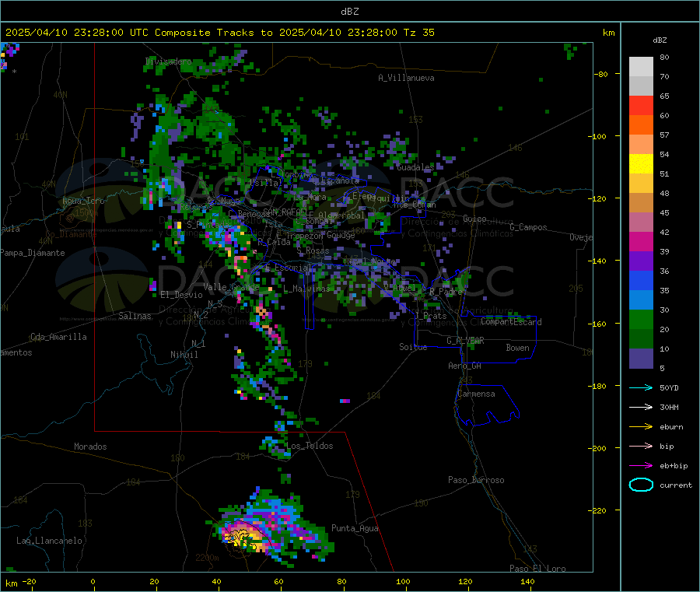Viewport: 700px width, 592px height.
Task: Click the L_Malvinas label
Action: pyautogui.click(x=306, y=289)
